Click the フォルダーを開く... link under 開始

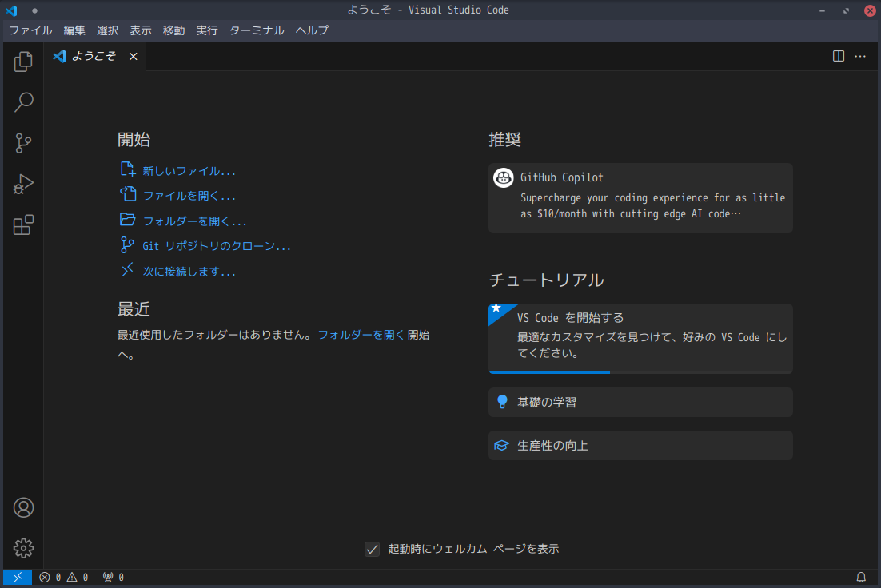pos(194,220)
